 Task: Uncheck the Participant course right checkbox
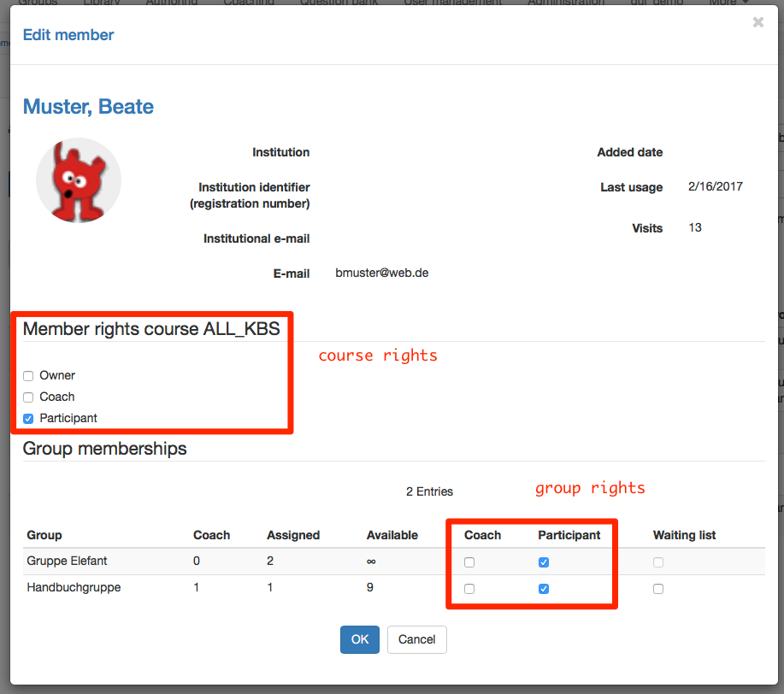(x=28, y=419)
